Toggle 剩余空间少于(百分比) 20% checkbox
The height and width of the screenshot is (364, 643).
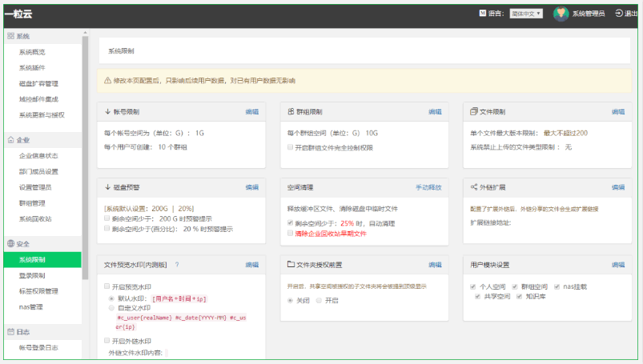pyautogui.click(x=107, y=228)
